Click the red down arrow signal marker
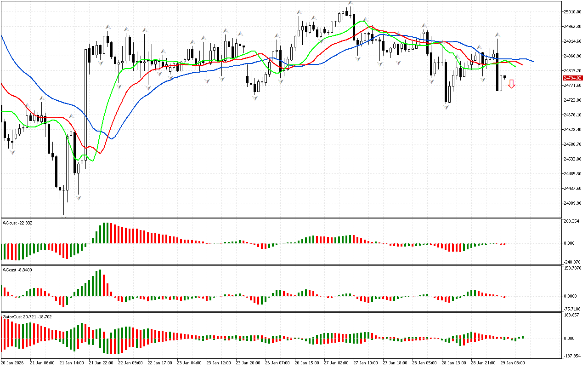This screenshot has height=368, width=588. point(511,84)
